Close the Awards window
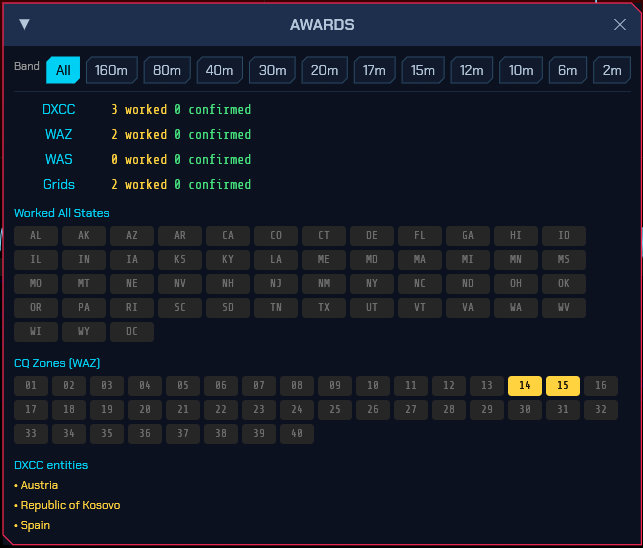The image size is (643, 548). (620, 25)
